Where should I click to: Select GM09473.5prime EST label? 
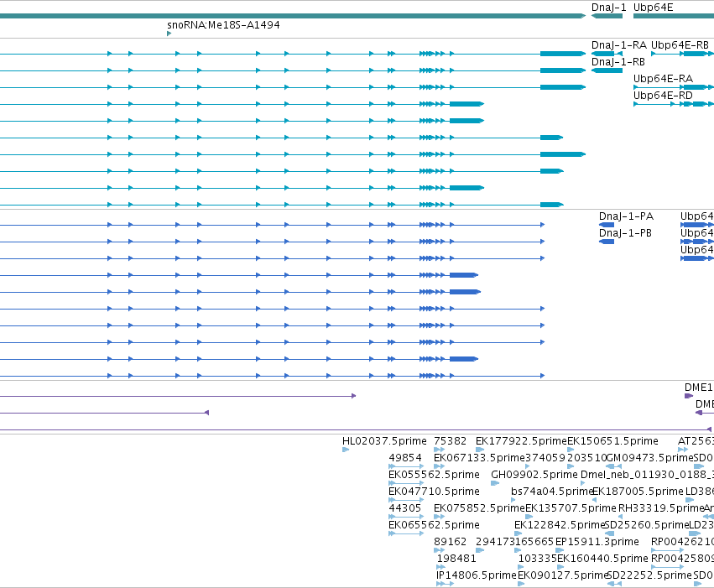(650, 458)
